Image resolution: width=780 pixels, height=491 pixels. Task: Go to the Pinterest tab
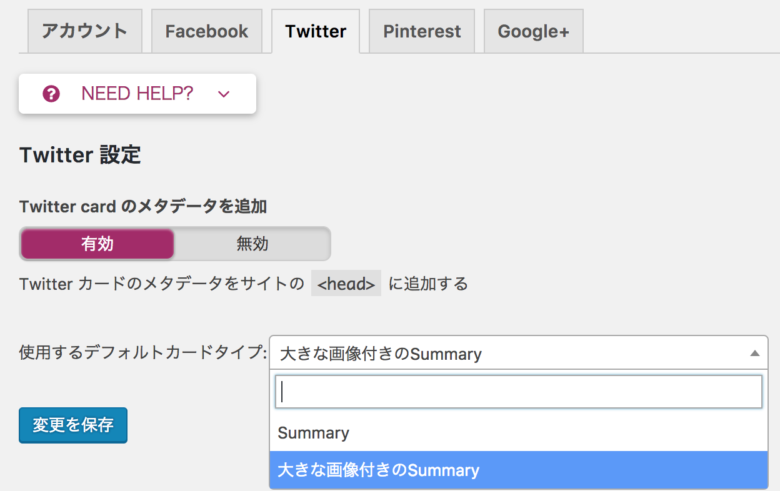421,31
